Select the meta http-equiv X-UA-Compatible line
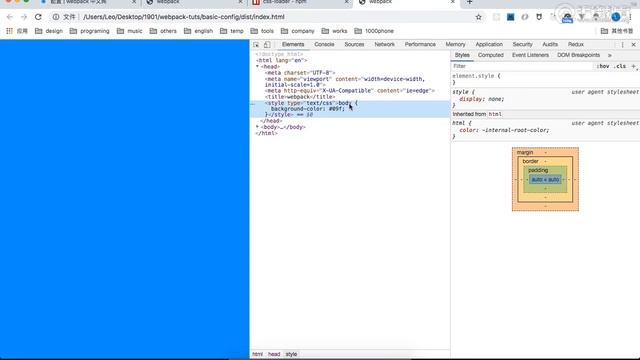Screen dimensions: 640x360 [350, 91]
